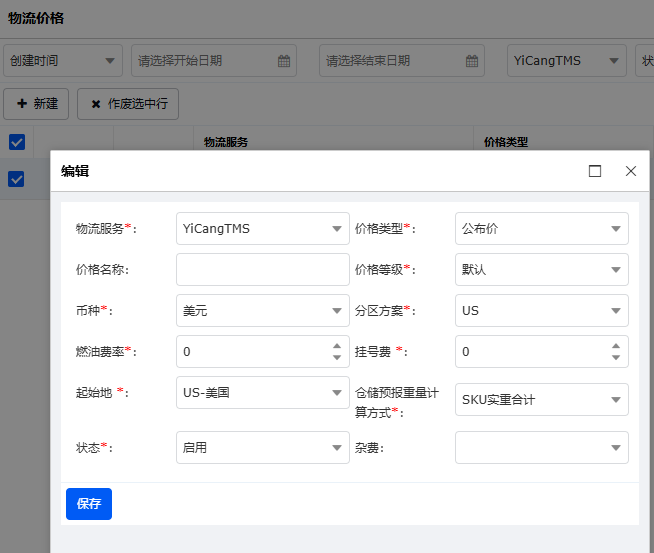Expand the 分区方案 dropdown showing US

[x=616, y=311]
